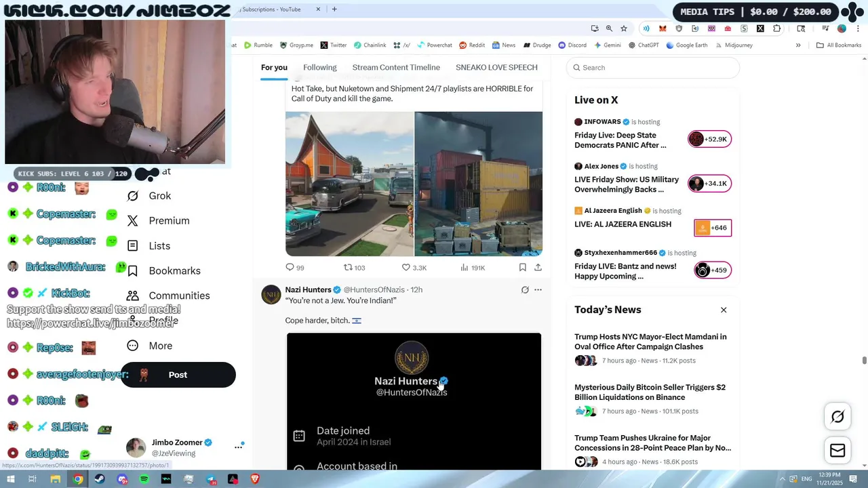The height and width of the screenshot is (488, 868).
Task: Open the three-dot menu on Nazi Hunters post
Action: tap(538, 289)
